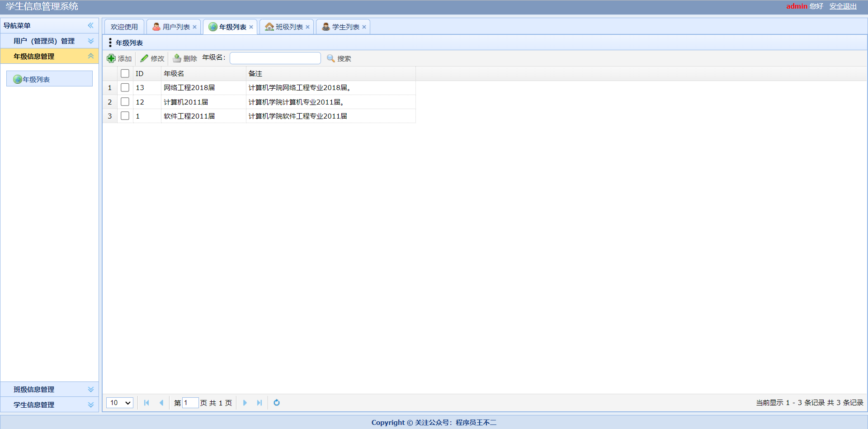
Task: Open the page size dropdown
Action: (x=120, y=403)
